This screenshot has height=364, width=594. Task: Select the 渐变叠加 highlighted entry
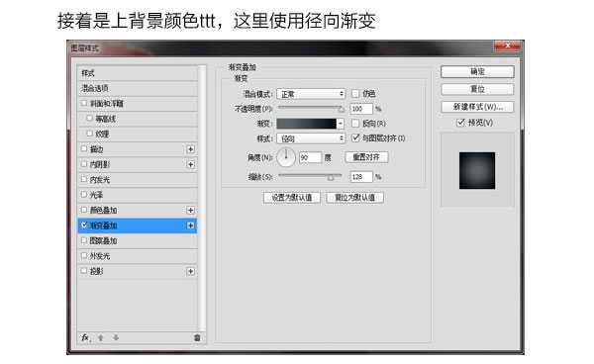[x=138, y=226]
